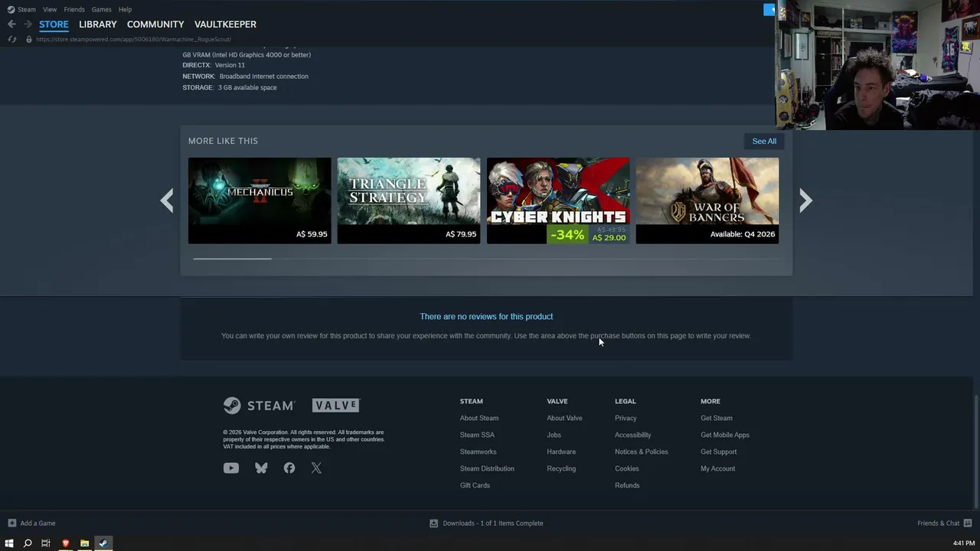Click the 'There are no reviews' heading
The image size is (980, 551).
[486, 316]
